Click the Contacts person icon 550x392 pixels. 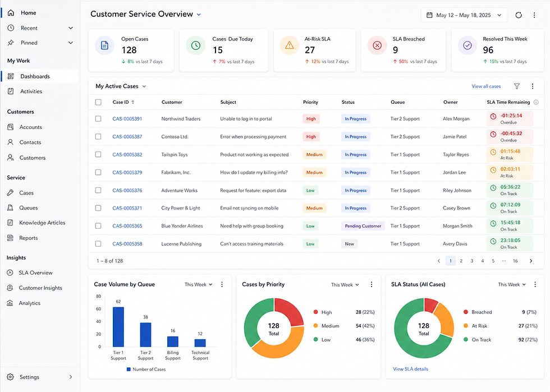tap(11, 142)
